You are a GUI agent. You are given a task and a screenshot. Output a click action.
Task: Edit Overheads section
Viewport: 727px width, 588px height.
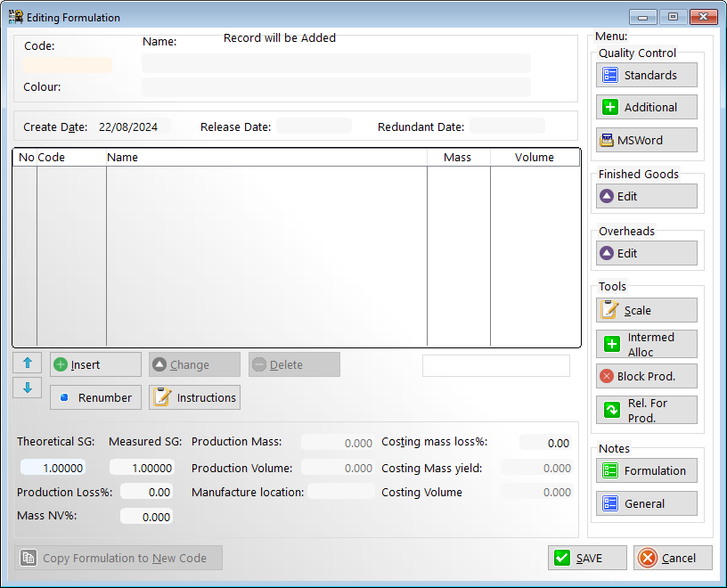coord(646,254)
